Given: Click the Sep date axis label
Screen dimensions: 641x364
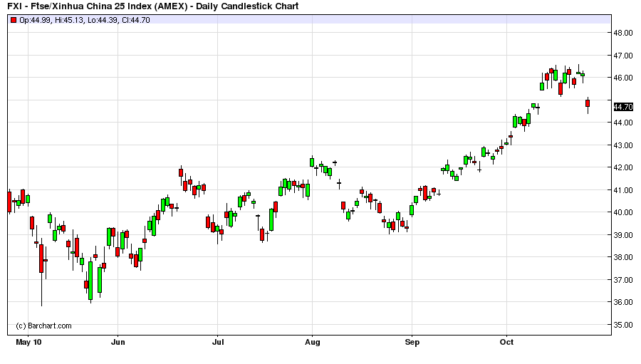Looking at the screenshot, I should pyautogui.click(x=412, y=343).
